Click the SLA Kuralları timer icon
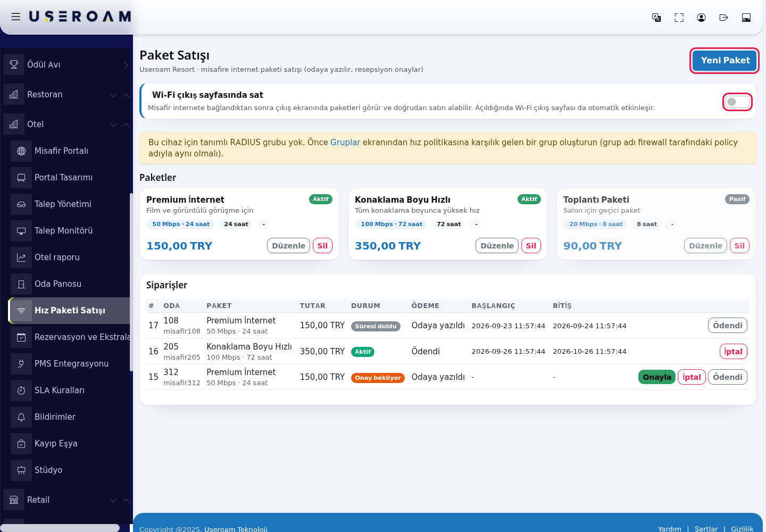 21,390
